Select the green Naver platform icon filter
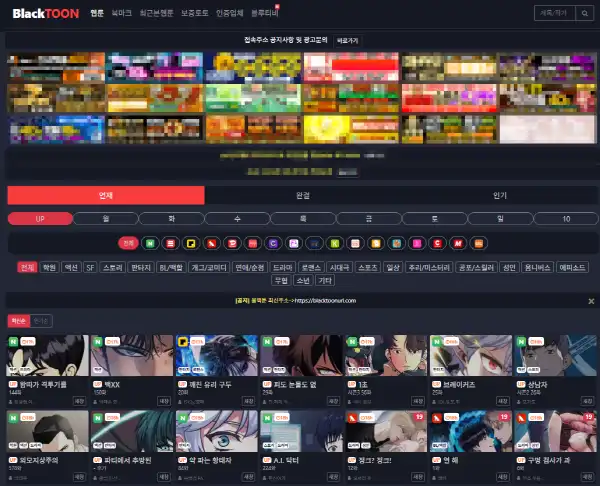Viewport: 600px width, 486px height. [150, 243]
